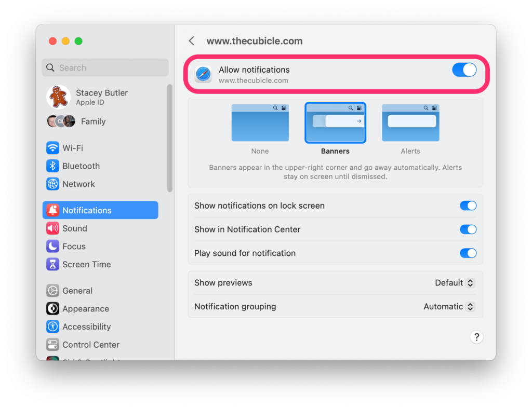Open Sound settings label
This screenshot has width=532, height=408.
point(75,228)
